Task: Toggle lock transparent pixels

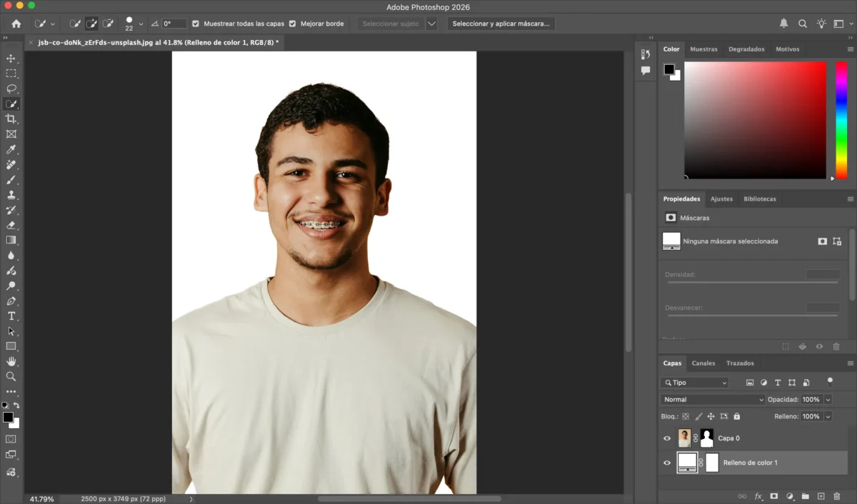Action: tap(686, 416)
